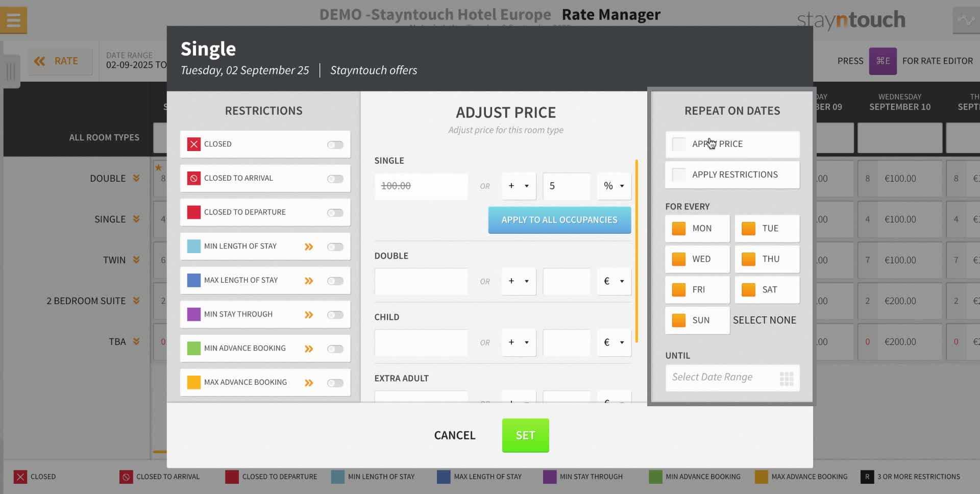Expand the DOUBLE room type row
Image resolution: width=980 pixels, height=494 pixels.
136,178
